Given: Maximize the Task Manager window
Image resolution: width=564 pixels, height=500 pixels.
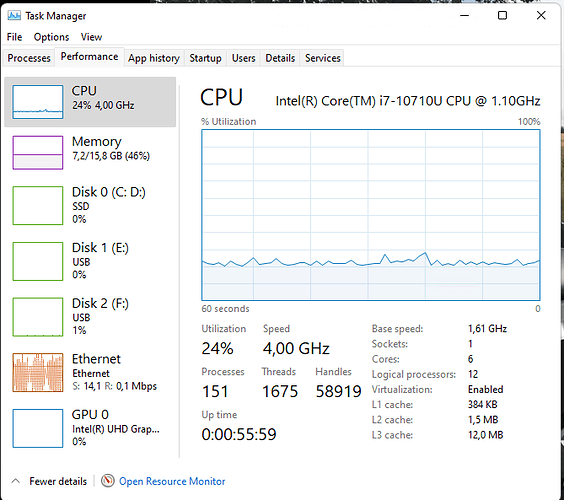Looking at the screenshot, I should point(502,15).
